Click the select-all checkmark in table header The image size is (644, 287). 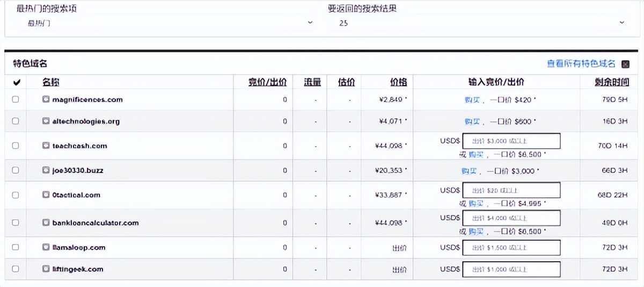coord(16,82)
